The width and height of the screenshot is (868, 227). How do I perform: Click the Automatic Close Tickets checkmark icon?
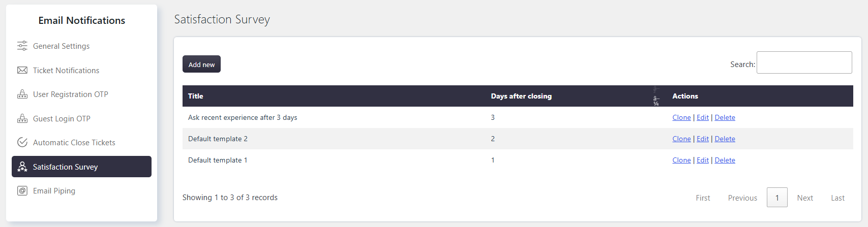(x=22, y=142)
